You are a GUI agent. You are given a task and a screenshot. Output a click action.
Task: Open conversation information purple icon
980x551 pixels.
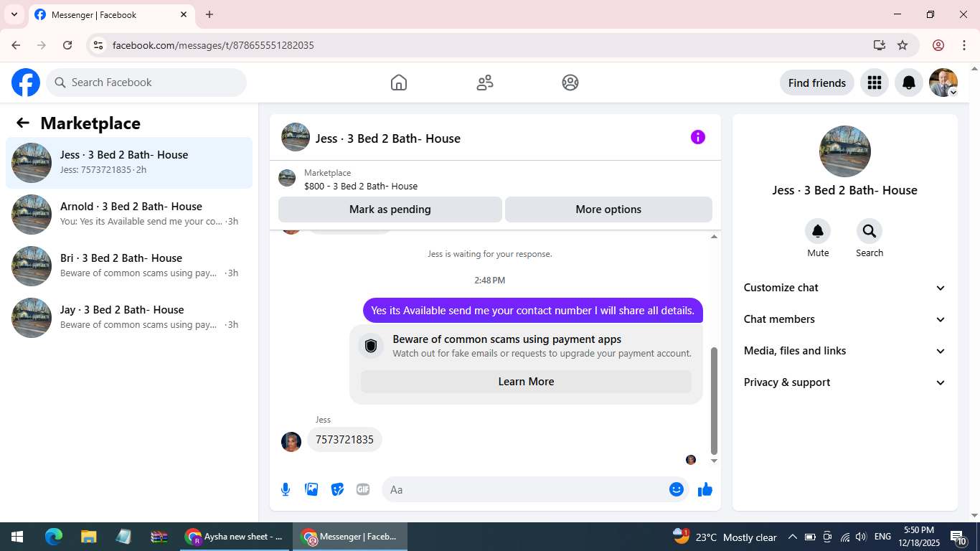click(698, 137)
